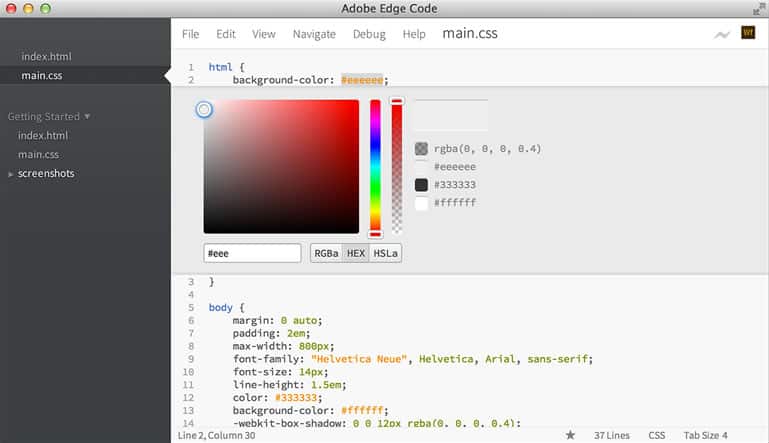Image resolution: width=769 pixels, height=443 pixels.
Task: Switch color format to RGBa
Action: click(x=326, y=253)
